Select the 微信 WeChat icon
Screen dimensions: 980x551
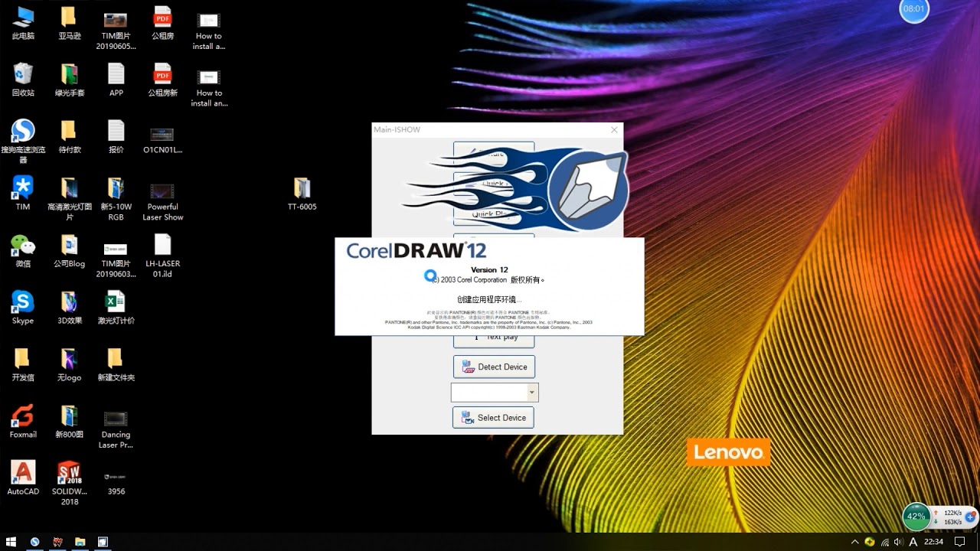pos(23,250)
